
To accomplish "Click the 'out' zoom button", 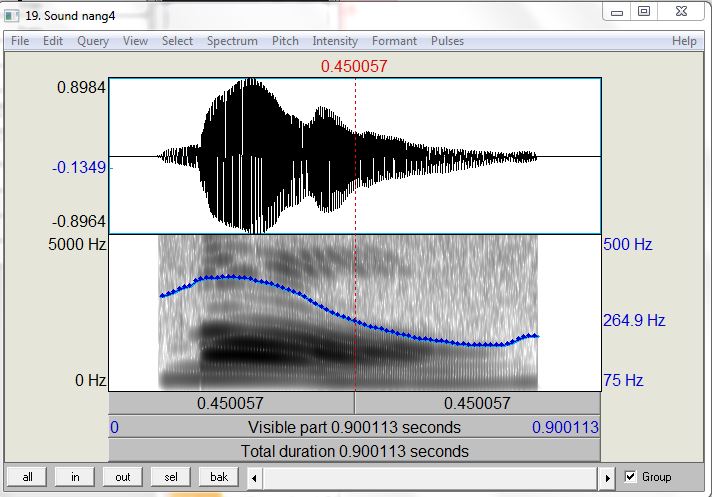I will pyautogui.click(x=123, y=477).
